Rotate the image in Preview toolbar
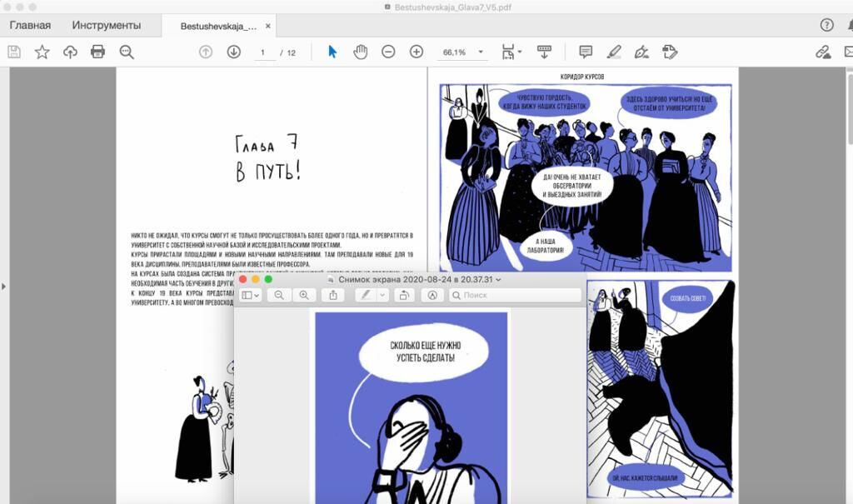Viewport: 853px width, 504px height. (404, 295)
